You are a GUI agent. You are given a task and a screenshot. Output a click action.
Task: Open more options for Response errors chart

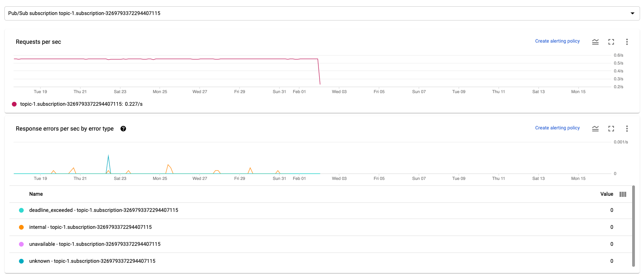(627, 129)
